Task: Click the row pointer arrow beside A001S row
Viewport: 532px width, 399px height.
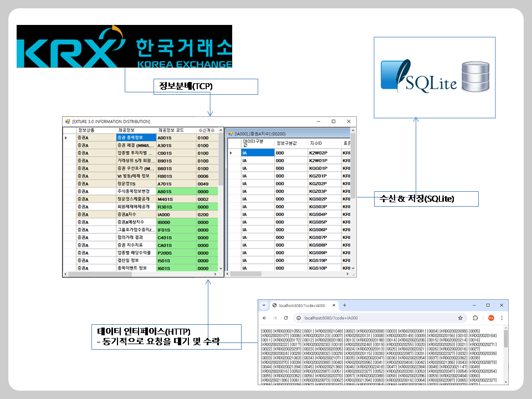Action: pyautogui.click(x=66, y=138)
